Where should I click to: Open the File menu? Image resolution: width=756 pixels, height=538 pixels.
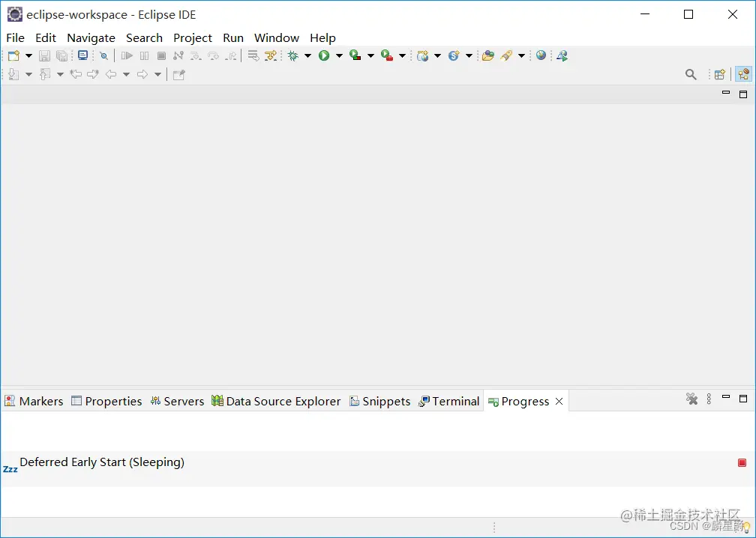(16, 37)
